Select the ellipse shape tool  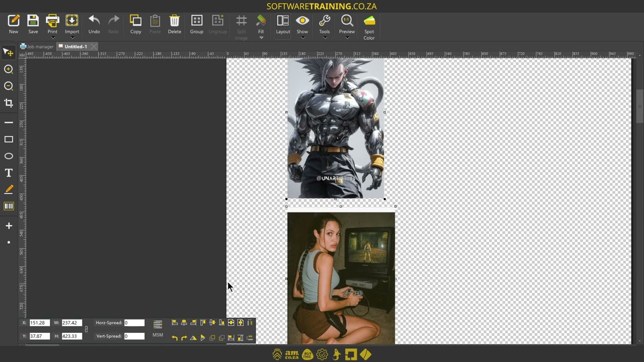click(9, 156)
